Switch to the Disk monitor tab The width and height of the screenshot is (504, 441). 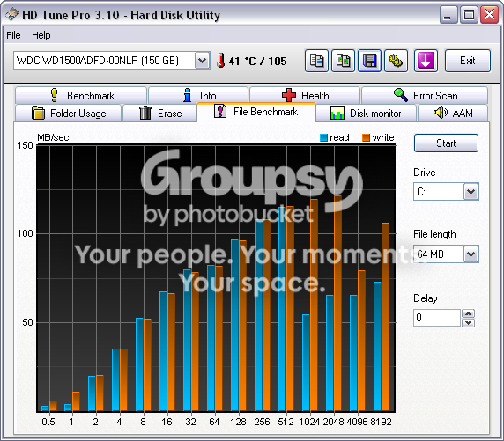(x=367, y=113)
